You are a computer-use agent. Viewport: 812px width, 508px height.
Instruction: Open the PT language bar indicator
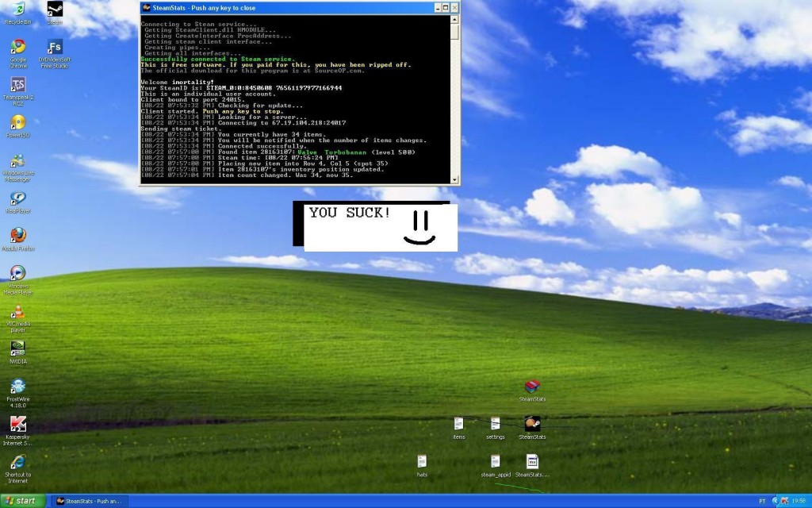[x=762, y=501]
